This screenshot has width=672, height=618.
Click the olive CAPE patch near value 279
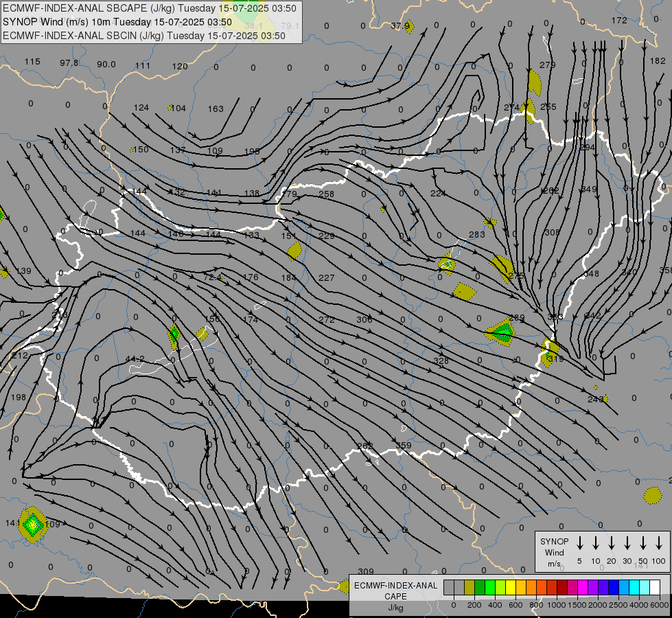coord(534,82)
